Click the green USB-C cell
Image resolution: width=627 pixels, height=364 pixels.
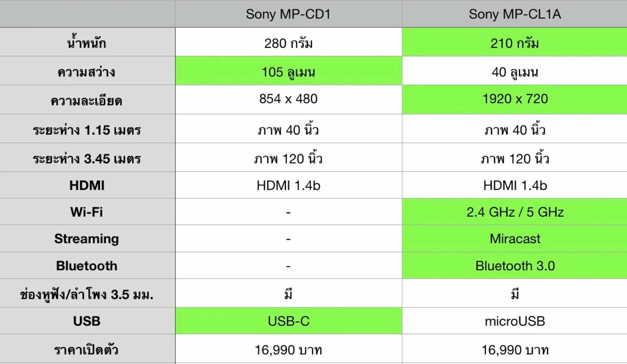288,321
